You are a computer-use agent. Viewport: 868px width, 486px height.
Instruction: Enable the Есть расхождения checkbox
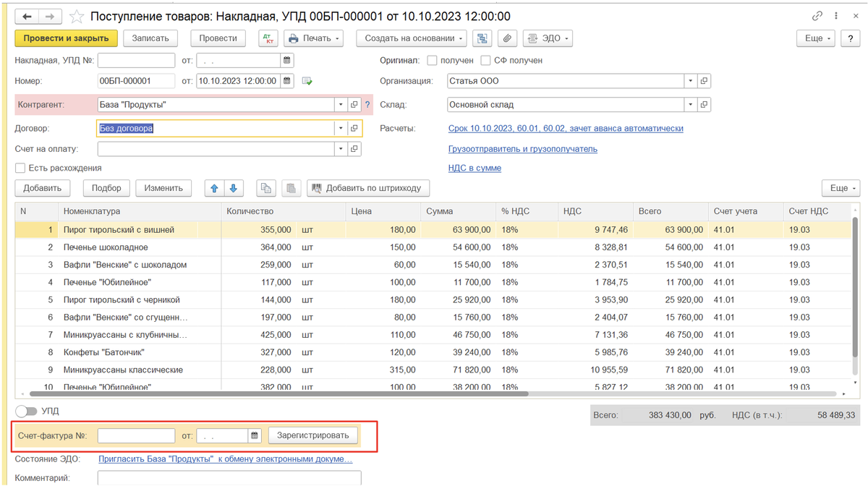pos(20,168)
